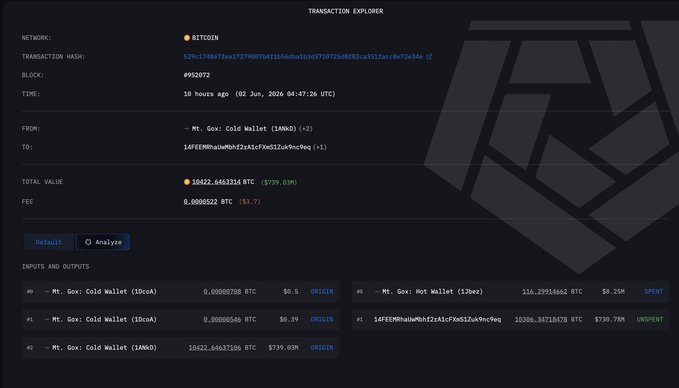Open the external link icon beside transaction hash
The width and height of the screenshot is (679, 388).
(429, 57)
